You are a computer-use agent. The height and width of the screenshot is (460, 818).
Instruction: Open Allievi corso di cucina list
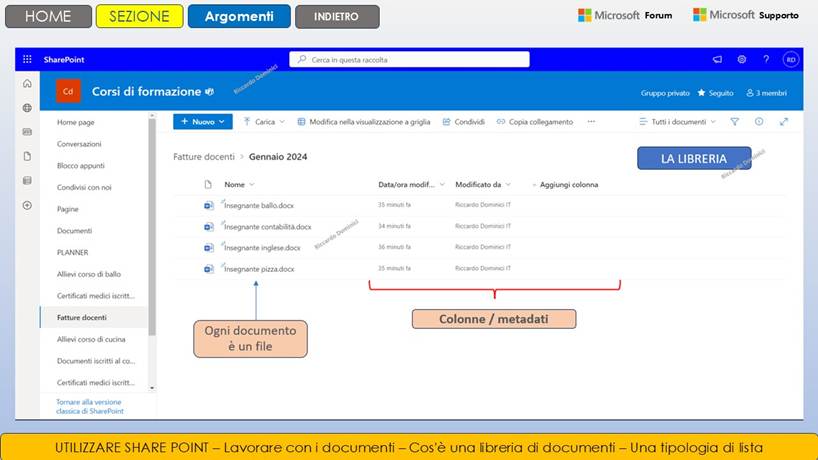click(91, 339)
